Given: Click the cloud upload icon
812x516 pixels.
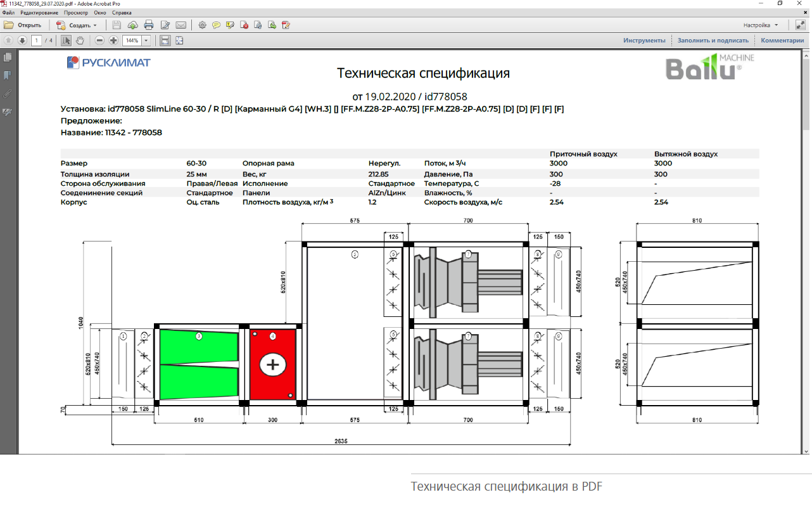Looking at the screenshot, I should coord(133,25).
